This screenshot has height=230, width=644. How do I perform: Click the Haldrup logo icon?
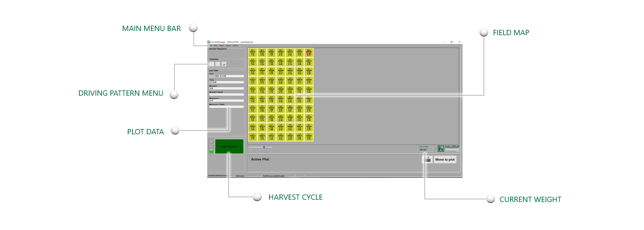point(441,149)
